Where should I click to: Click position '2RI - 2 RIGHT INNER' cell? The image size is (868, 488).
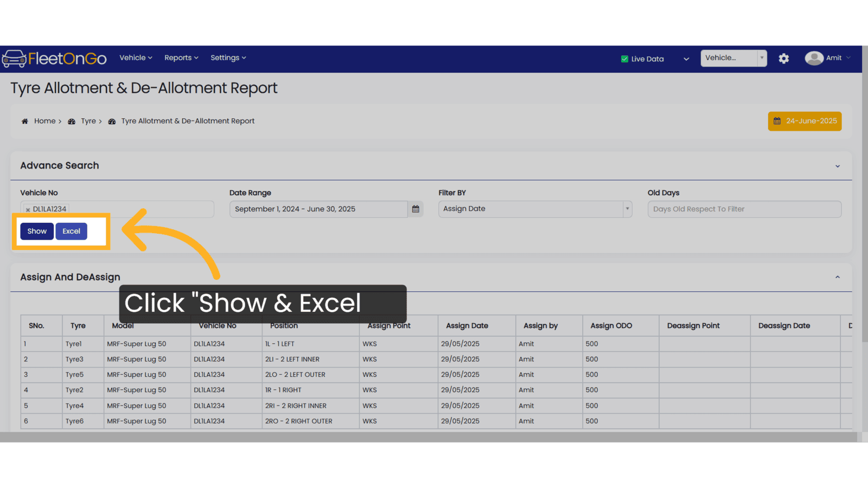click(310, 406)
